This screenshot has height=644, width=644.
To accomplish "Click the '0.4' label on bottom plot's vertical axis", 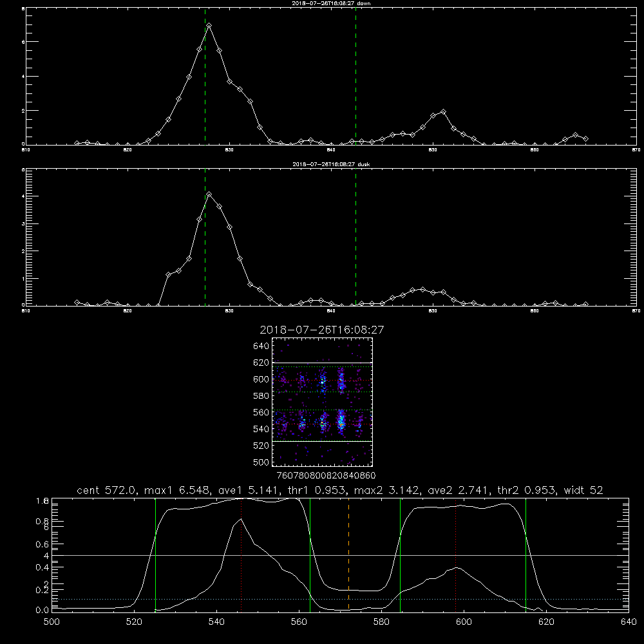I will 43,567.
